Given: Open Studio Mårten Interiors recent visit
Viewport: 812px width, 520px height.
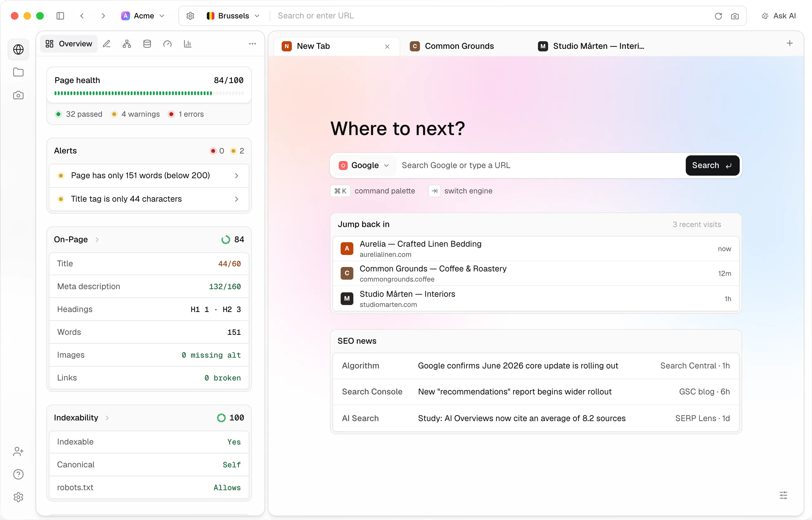Looking at the screenshot, I should [x=536, y=298].
